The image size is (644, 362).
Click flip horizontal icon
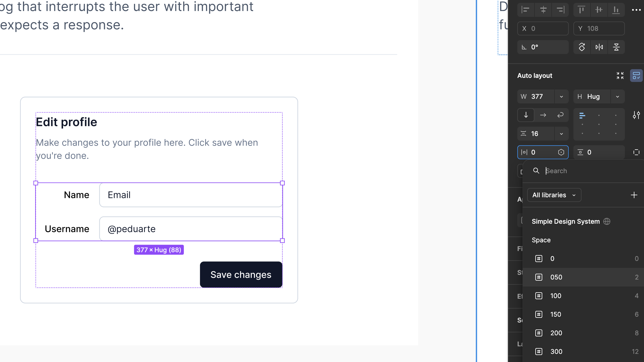tap(599, 47)
